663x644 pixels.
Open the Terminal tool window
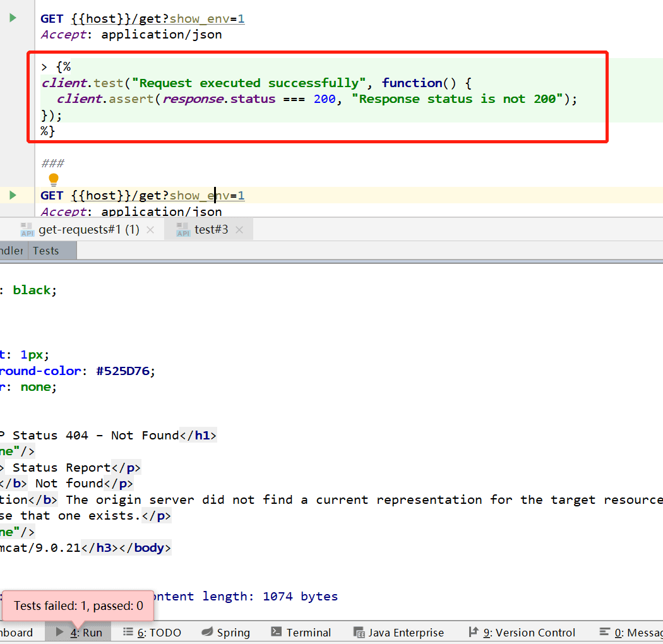[x=301, y=632]
